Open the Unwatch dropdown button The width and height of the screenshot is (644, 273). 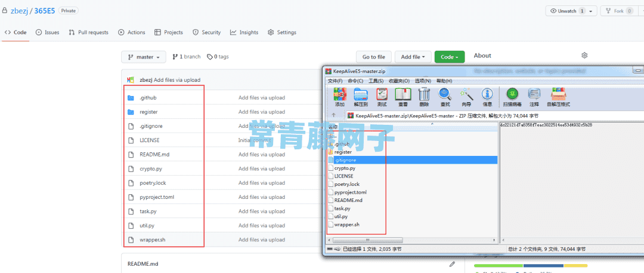[x=571, y=11]
